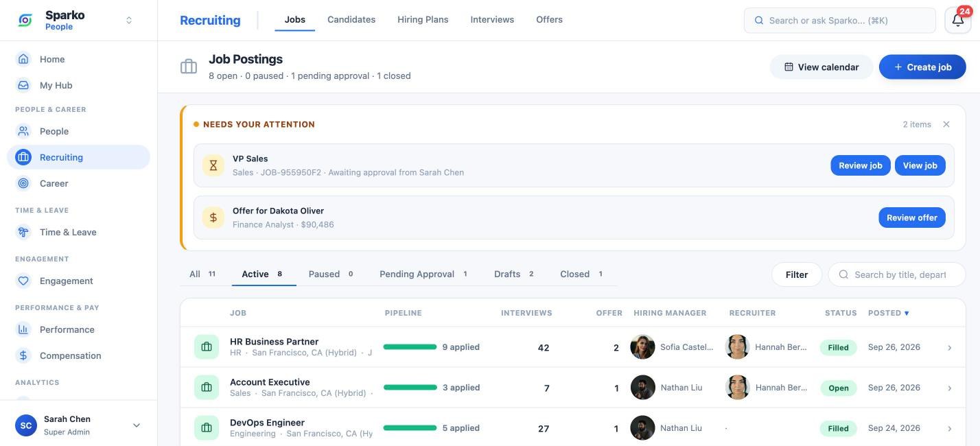Open the DevOps Engineer job title

tap(267, 423)
